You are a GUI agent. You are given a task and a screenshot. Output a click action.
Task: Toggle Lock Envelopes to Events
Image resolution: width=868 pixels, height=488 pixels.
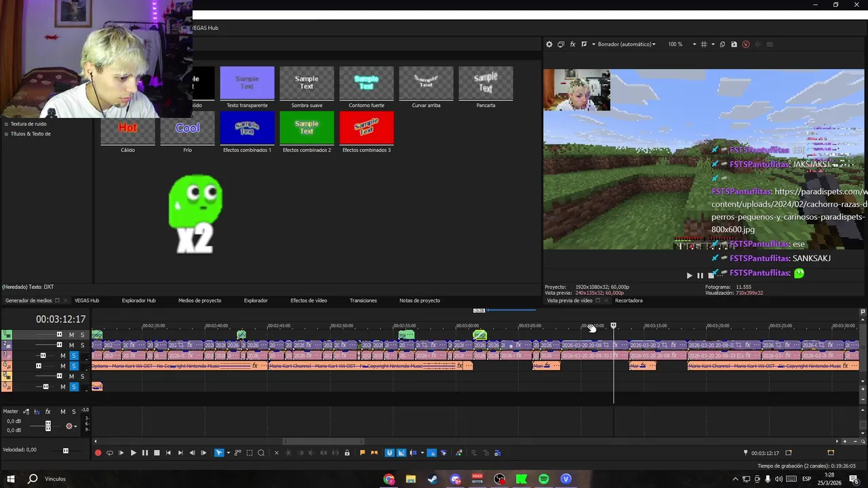432,453
